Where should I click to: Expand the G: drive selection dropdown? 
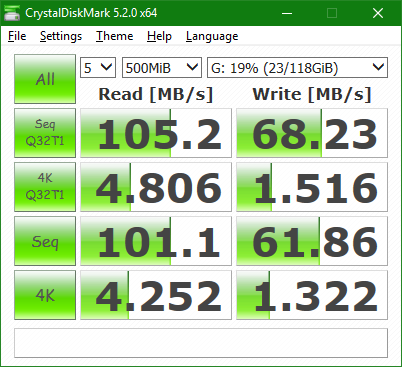297,68
